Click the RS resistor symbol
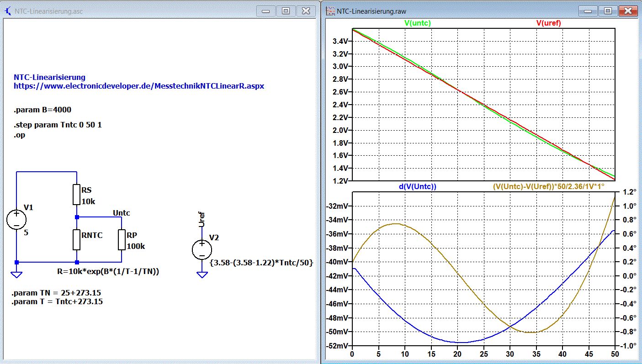Viewport: 642px width, 364px height. pos(77,195)
